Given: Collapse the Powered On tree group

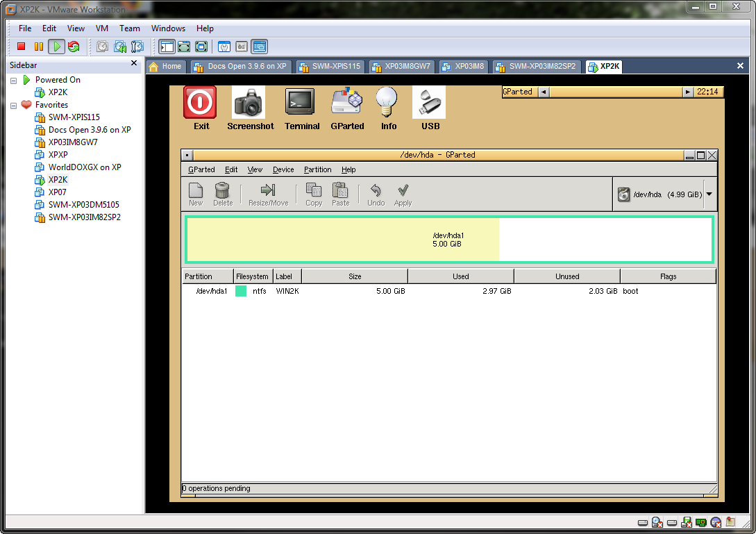Looking at the screenshot, I should (13, 81).
